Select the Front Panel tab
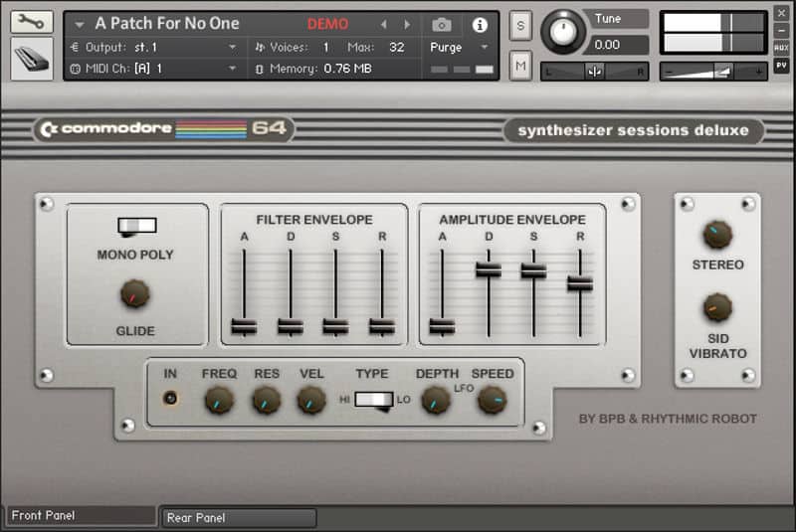796x532 pixels. [x=80, y=516]
